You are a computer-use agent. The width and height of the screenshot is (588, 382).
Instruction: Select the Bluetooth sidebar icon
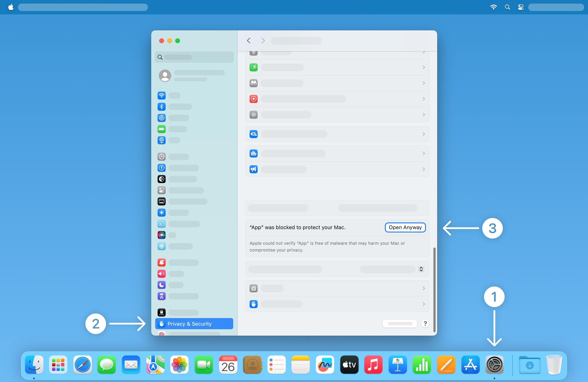tap(161, 107)
